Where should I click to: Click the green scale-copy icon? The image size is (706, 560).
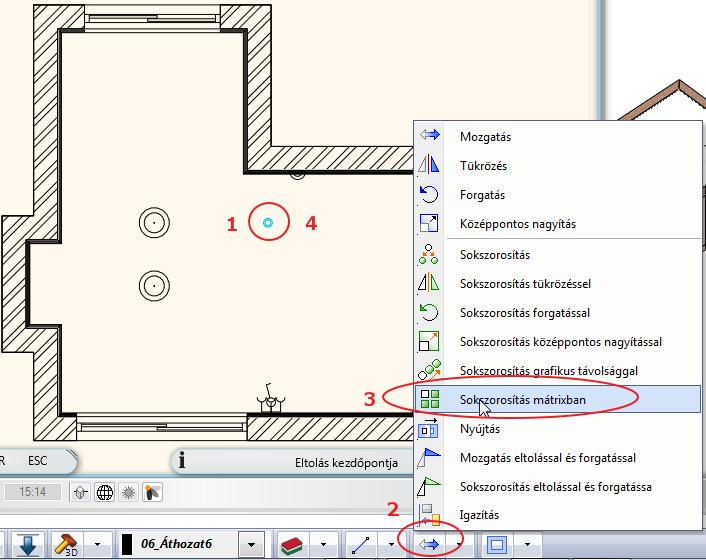pos(429,341)
